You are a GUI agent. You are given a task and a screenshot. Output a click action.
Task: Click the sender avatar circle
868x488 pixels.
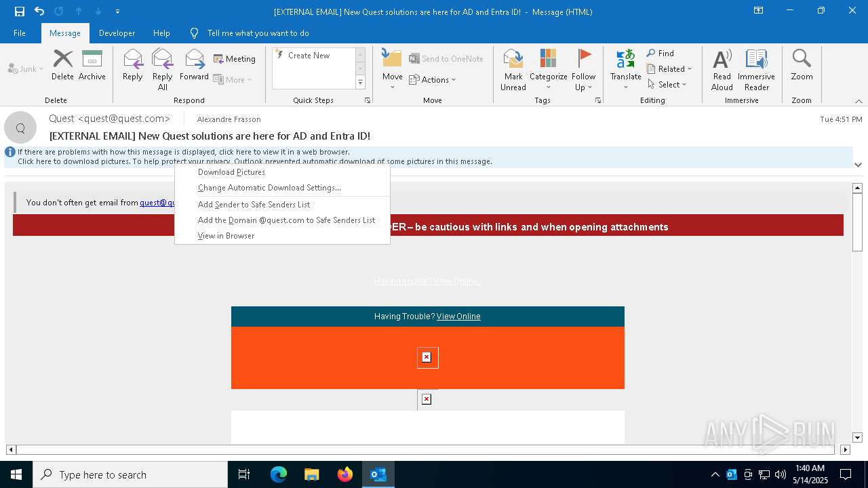20,127
